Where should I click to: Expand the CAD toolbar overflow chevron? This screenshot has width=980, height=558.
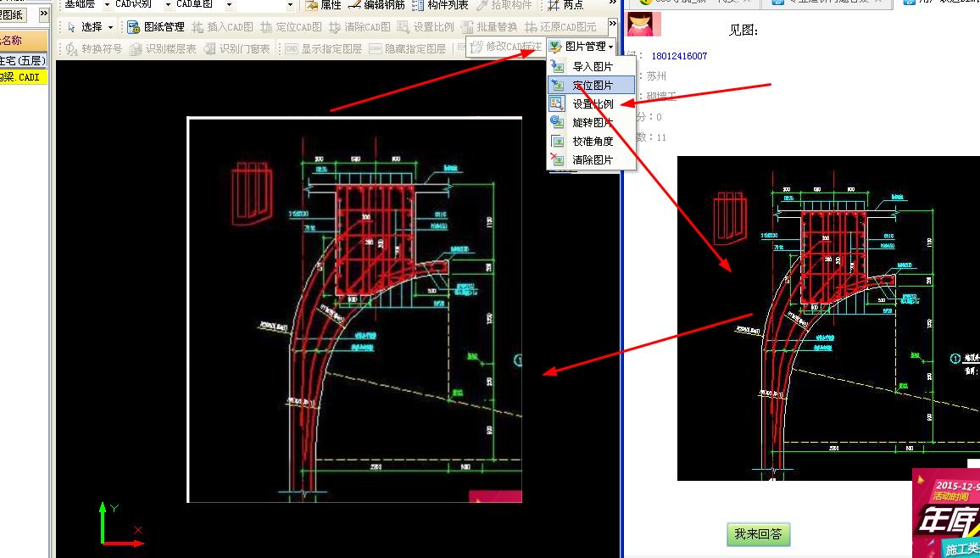click(612, 23)
